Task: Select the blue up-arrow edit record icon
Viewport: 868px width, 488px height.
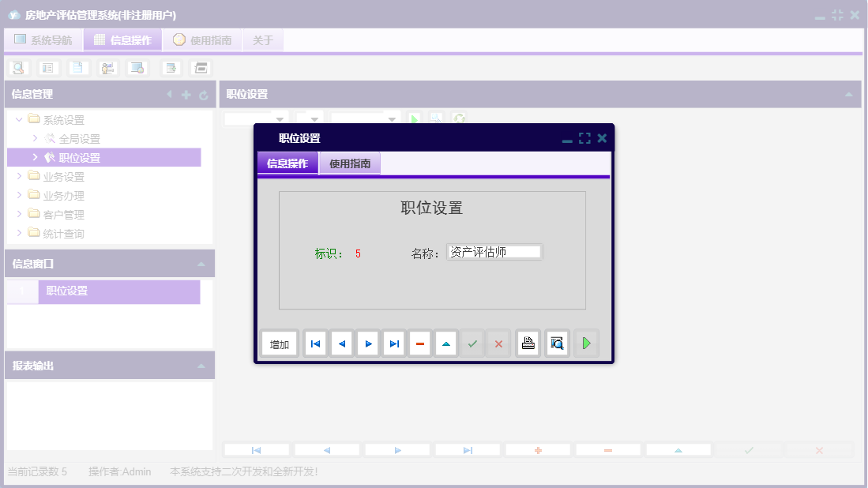Action: pyautogui.click(x=445, y=343)
